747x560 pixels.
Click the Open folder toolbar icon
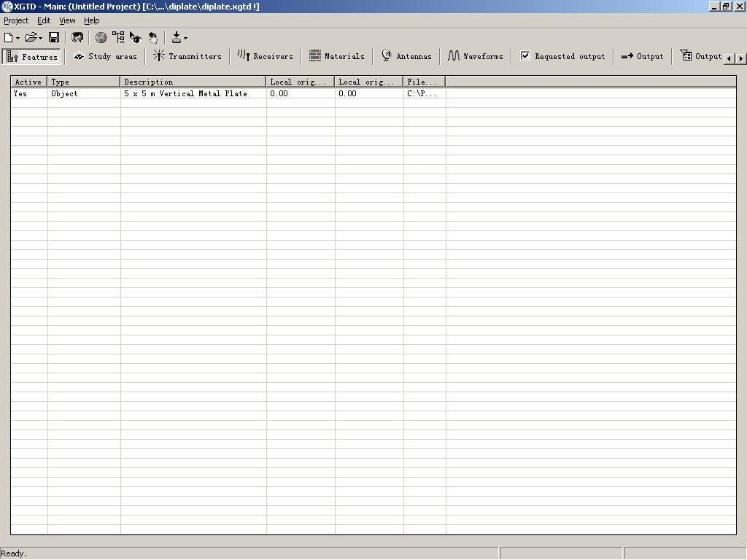tap(31, 38)
